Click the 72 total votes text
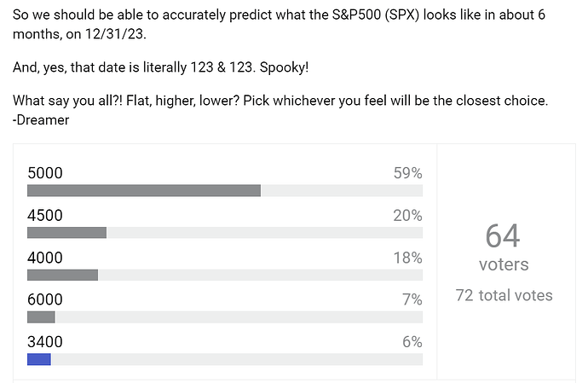The image size is (588, 383). (x=504, y=295)
